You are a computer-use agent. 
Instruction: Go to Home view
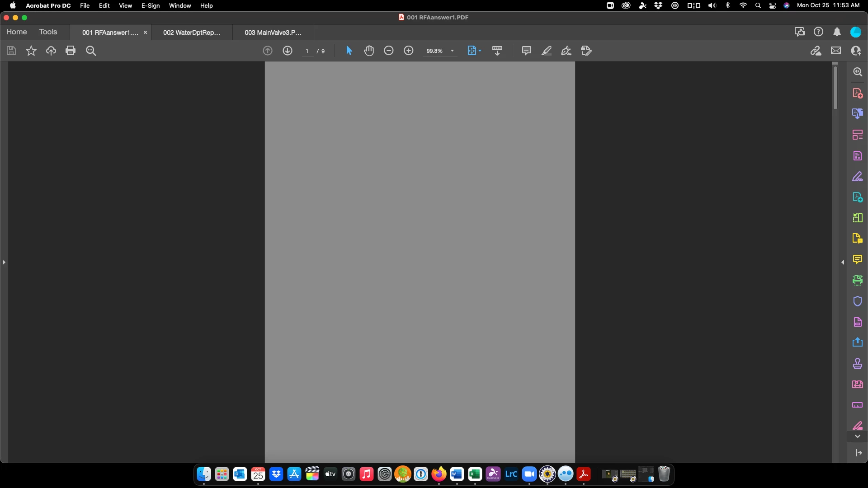pyautogui.click(x=17, y=32)
